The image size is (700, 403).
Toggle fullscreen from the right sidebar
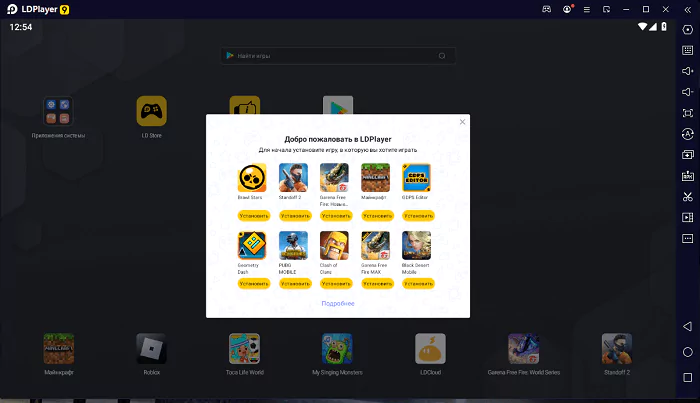[x=688, y=113]
